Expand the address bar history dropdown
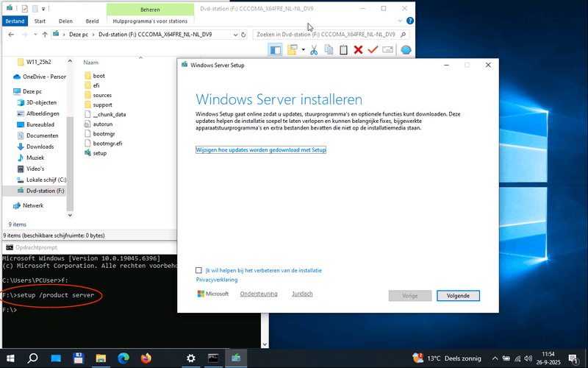The height and width of the screenshot is (368, 588). point(235,35)
